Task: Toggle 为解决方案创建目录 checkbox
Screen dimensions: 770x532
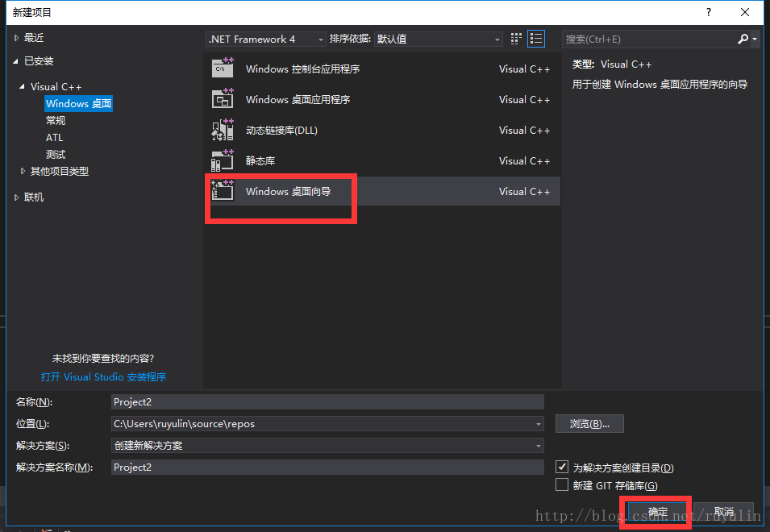Action: pos(562,467)
